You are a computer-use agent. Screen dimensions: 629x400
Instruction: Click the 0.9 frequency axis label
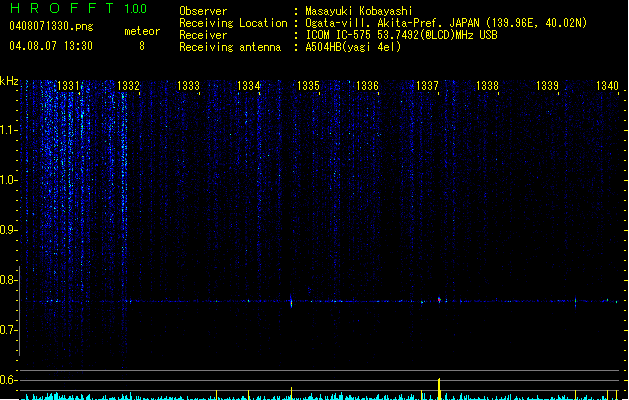pyautogui.click(x=8, y=230)
